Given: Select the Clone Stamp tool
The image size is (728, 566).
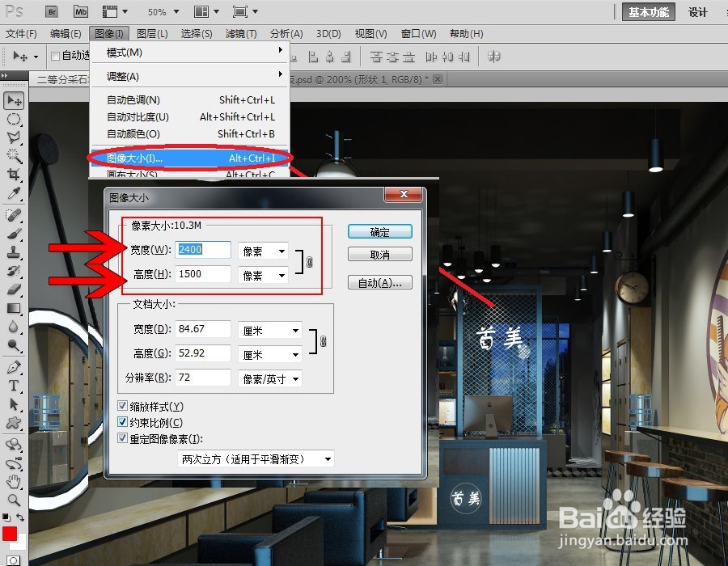Looking at the screenshot, I should 14,252.
